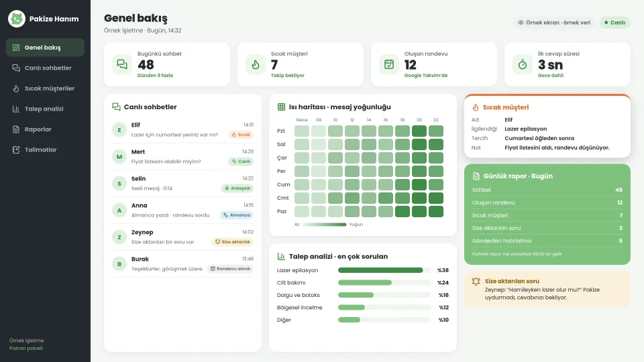
Task: Click the flame icon in Sıcak müşteri stat card
Action: click(256, 64)
